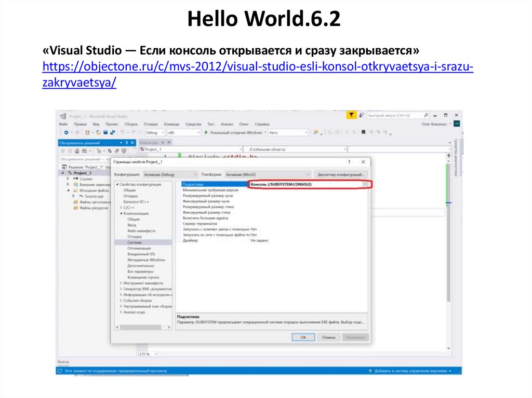Click the Save All toolbar icon

(x=112, y=132)
